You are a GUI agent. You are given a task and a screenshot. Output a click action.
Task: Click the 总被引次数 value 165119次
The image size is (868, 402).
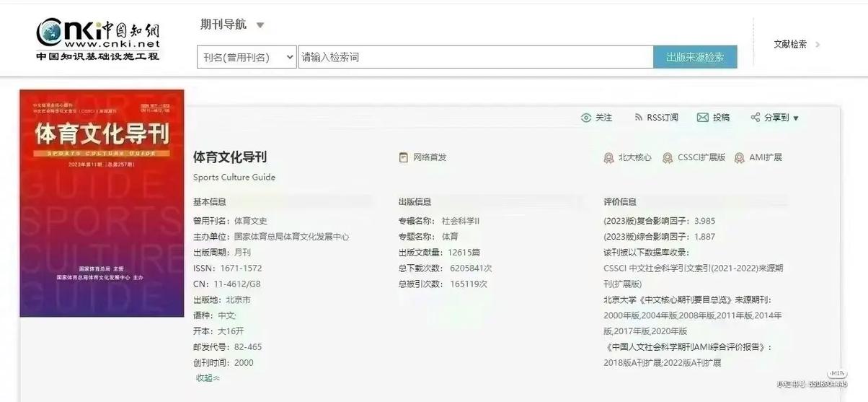469,284
